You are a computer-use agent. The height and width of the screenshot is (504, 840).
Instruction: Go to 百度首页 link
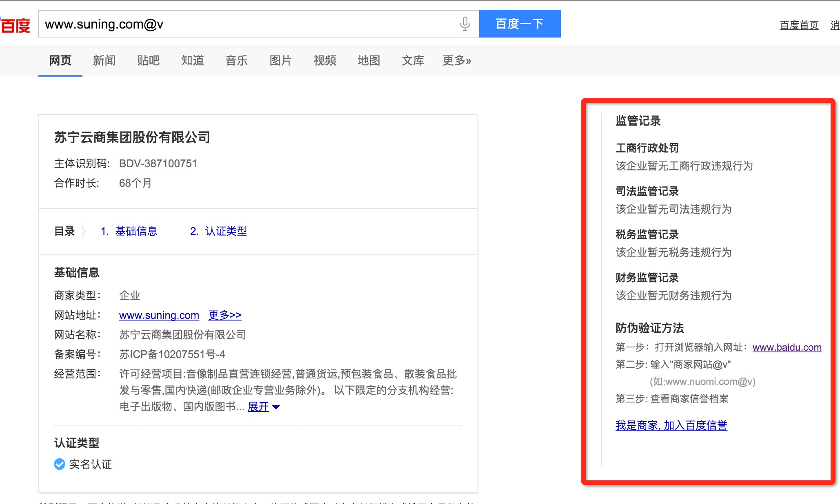click(x=799, y=25)
